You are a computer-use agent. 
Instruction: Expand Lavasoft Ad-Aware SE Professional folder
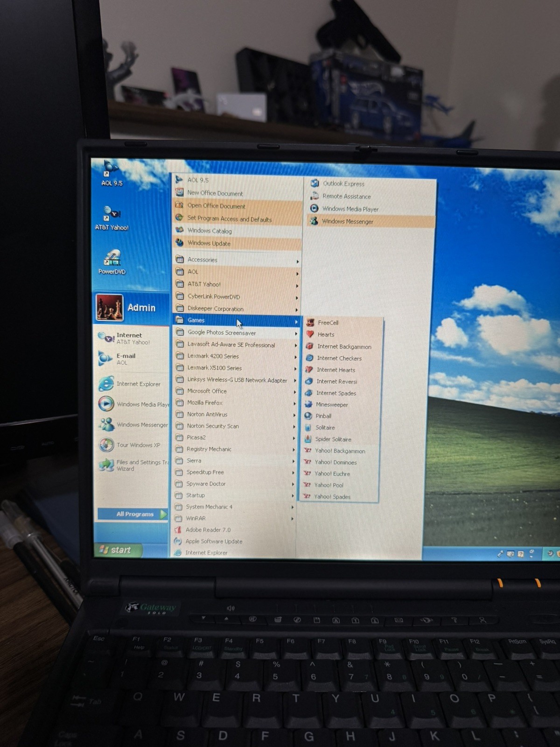click(x=236, y=345)
